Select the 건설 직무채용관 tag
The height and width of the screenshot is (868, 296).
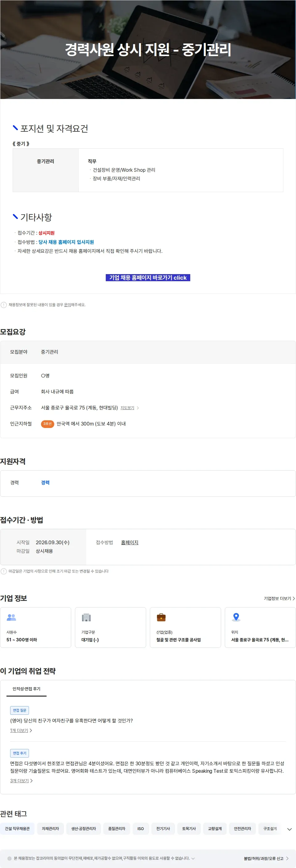pyautogui.click(x=17, y=828)
